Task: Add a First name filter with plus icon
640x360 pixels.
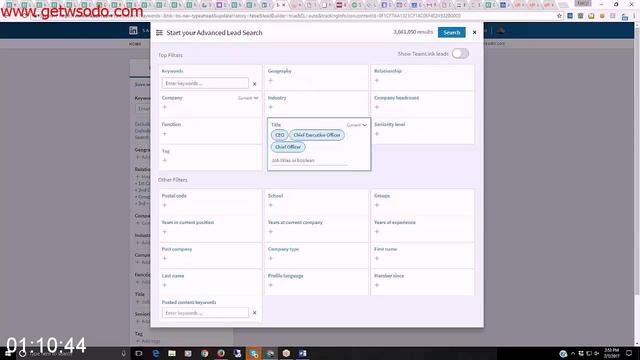Action: (x=377, y=258)
